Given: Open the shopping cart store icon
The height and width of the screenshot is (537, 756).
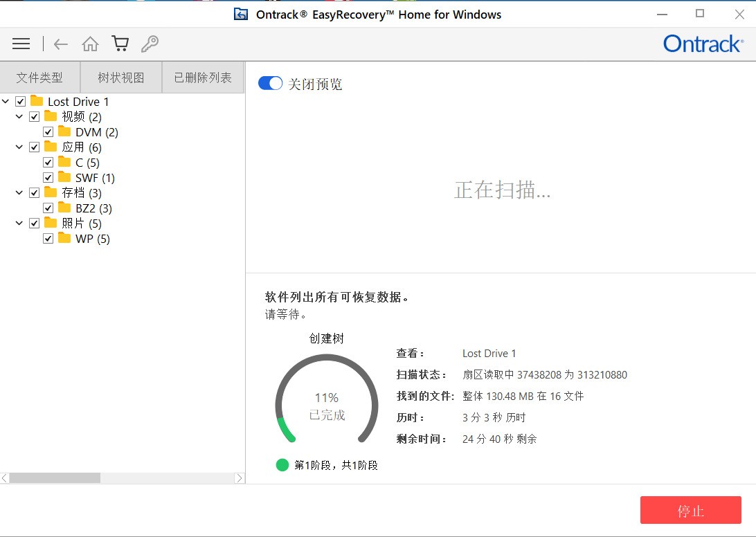Looking at the screenshot, I should tap(119, 43).
